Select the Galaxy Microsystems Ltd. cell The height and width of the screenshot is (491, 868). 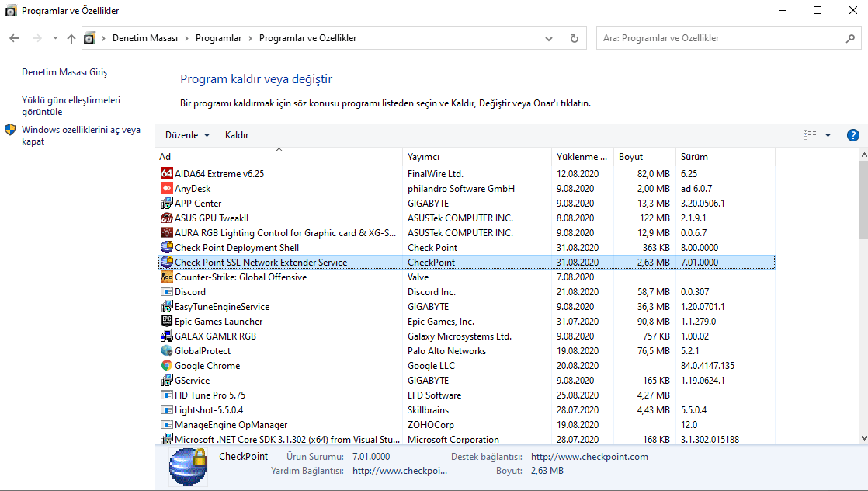point(460,336)
